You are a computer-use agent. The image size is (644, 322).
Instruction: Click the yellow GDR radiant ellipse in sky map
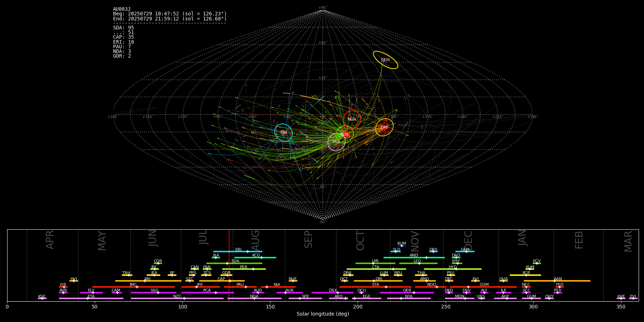point(385,60)
